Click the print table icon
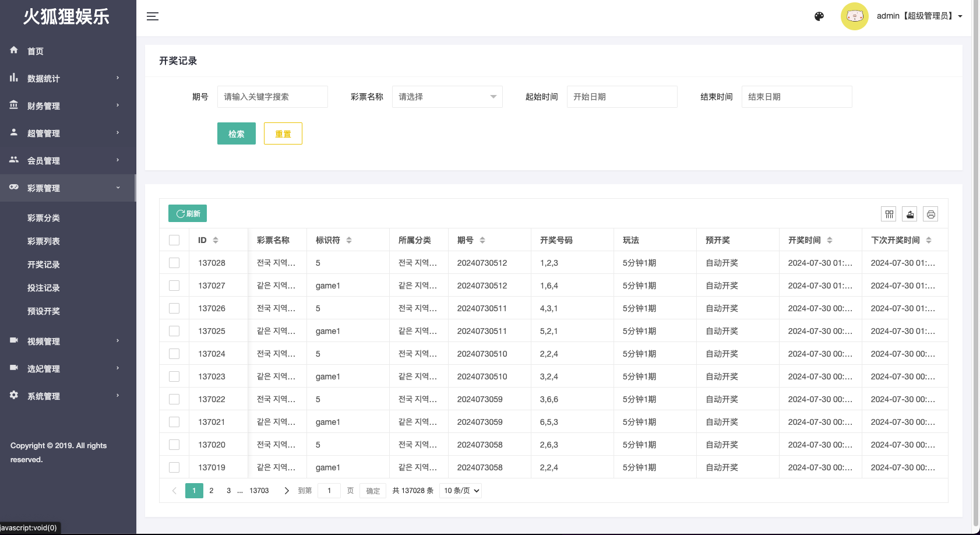Image resolution: width=980 pixels, height=535 pixels. (x=931, y=214)
